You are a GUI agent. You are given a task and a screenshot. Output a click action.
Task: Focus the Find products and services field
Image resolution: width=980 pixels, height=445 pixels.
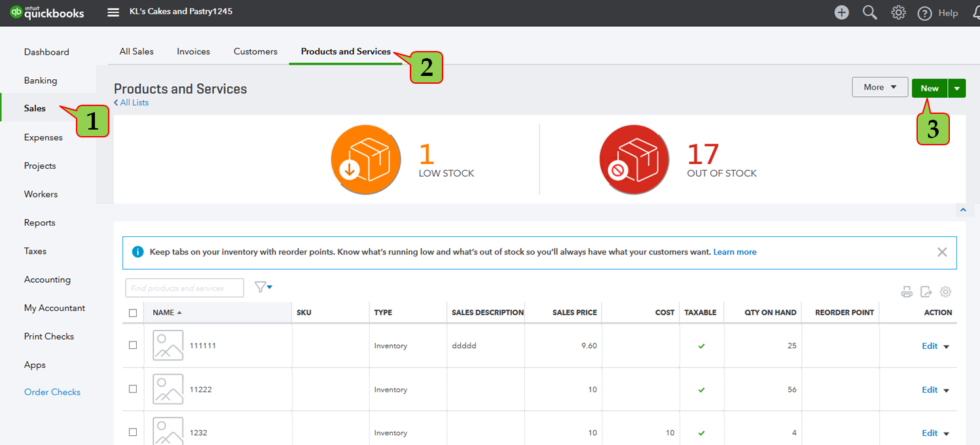click(x=185, y=288)
